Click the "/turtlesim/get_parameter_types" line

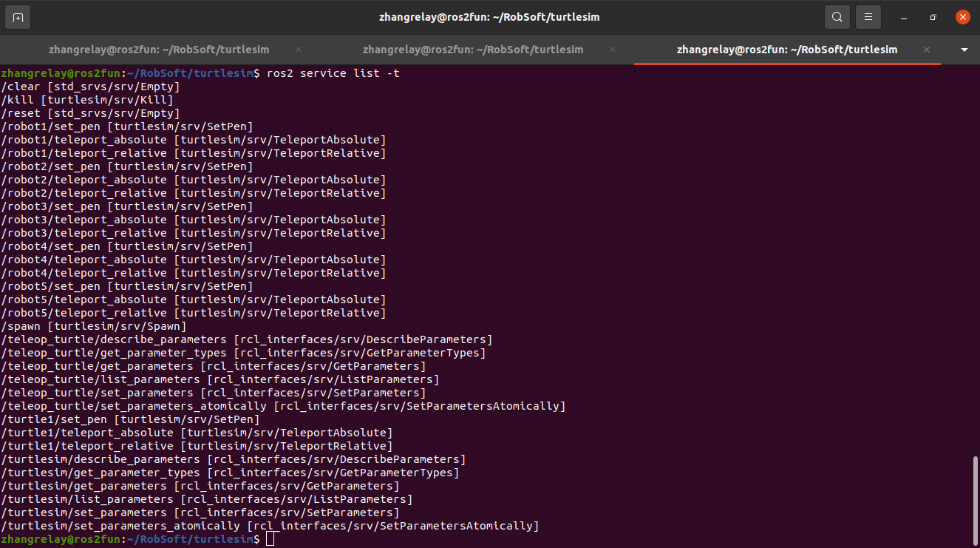[x=231, y=473]
